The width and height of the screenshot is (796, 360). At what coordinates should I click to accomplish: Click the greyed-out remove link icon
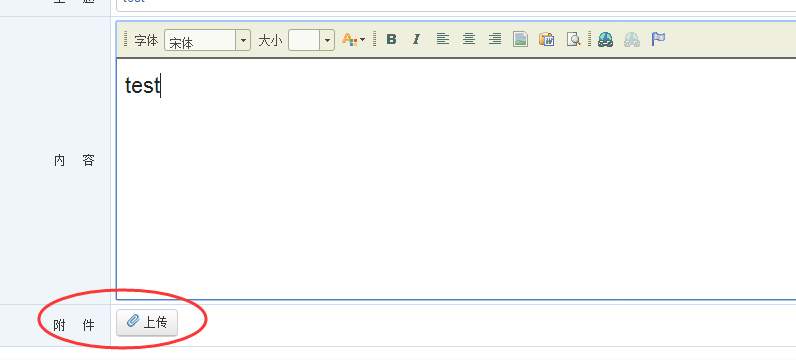point(632,39)
